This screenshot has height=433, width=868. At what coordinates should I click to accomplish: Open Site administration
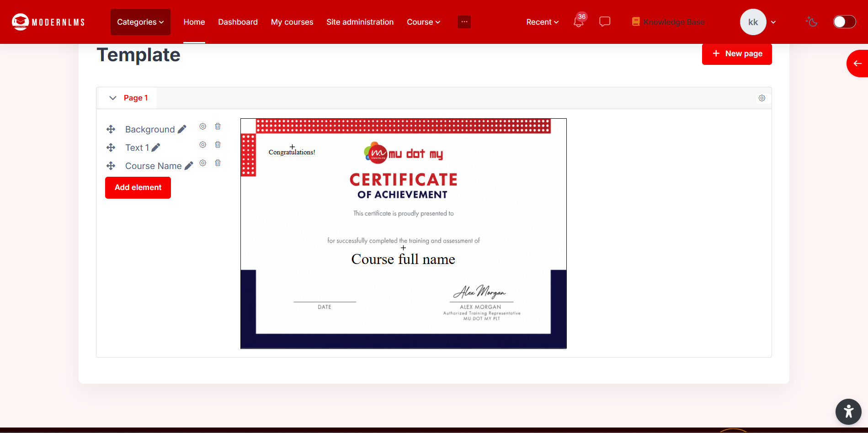(x=360, y=22)
